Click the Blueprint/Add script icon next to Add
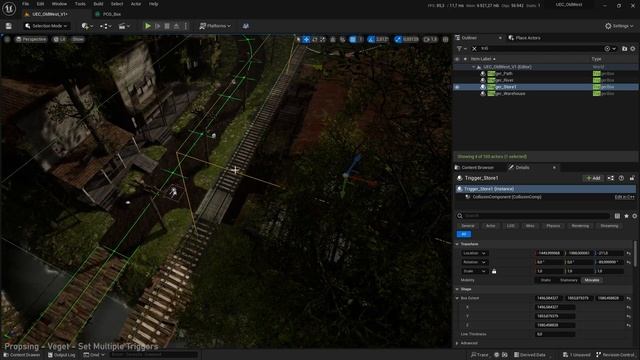The width and height of the screenshot is (640, 360). (x=611, y=178)
